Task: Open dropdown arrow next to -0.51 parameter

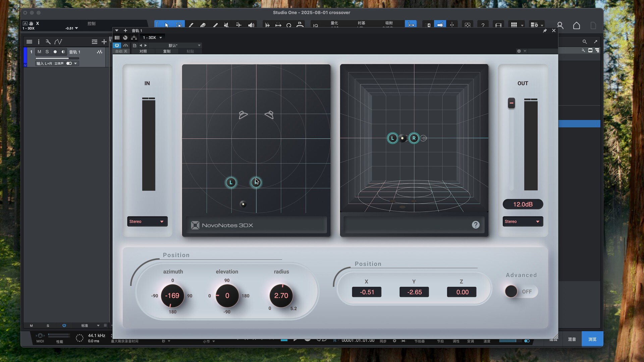Action: (76, 28)
